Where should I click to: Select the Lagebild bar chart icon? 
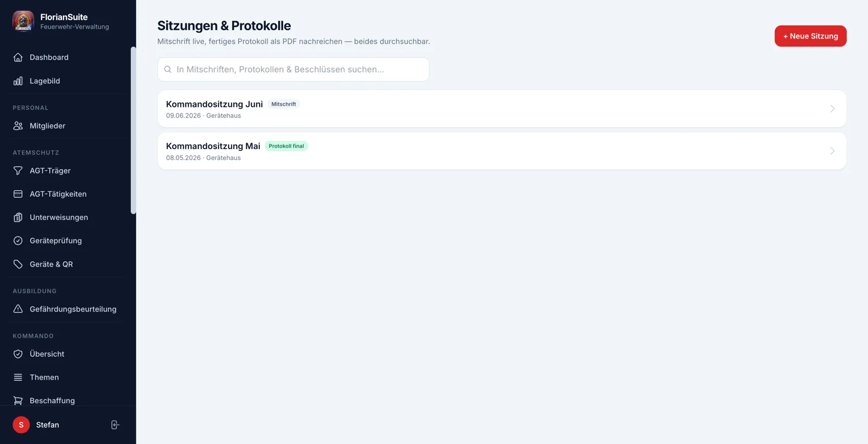(x=18, y=81)
